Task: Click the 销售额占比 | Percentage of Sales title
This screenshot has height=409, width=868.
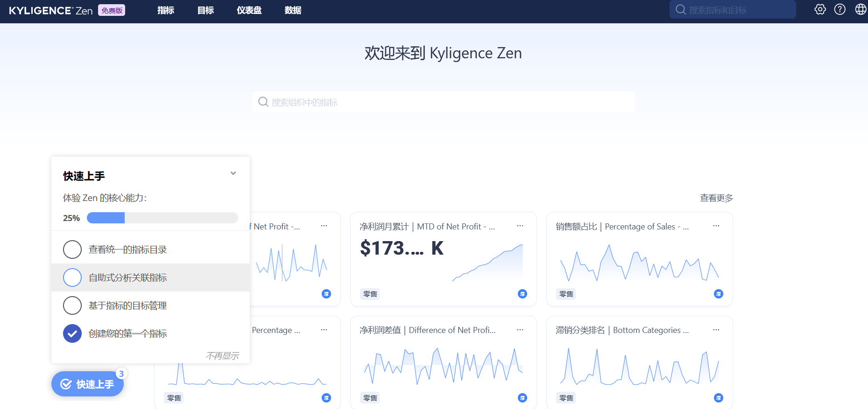Action: [x=622, y=227]
